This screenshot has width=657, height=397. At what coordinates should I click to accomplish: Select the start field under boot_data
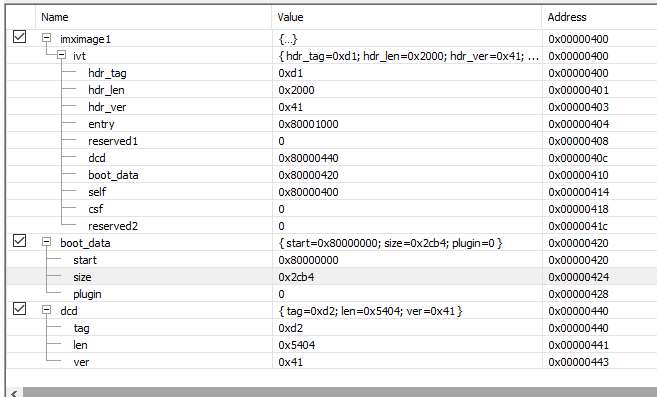pos(85,260)
